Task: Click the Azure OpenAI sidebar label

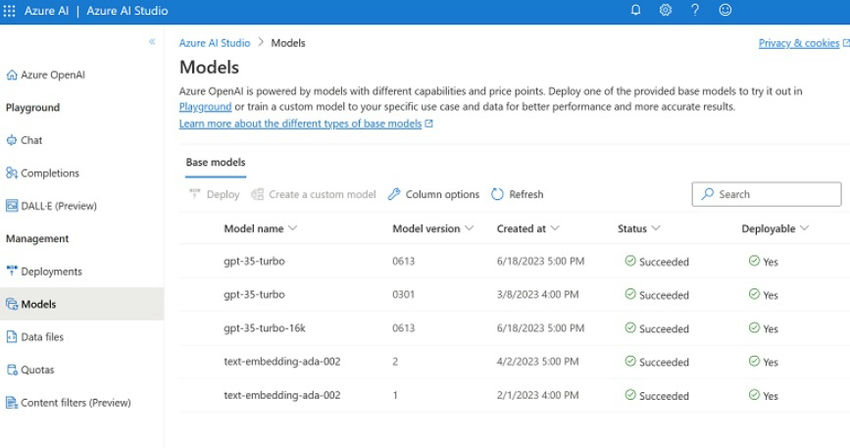Action: 53,75
